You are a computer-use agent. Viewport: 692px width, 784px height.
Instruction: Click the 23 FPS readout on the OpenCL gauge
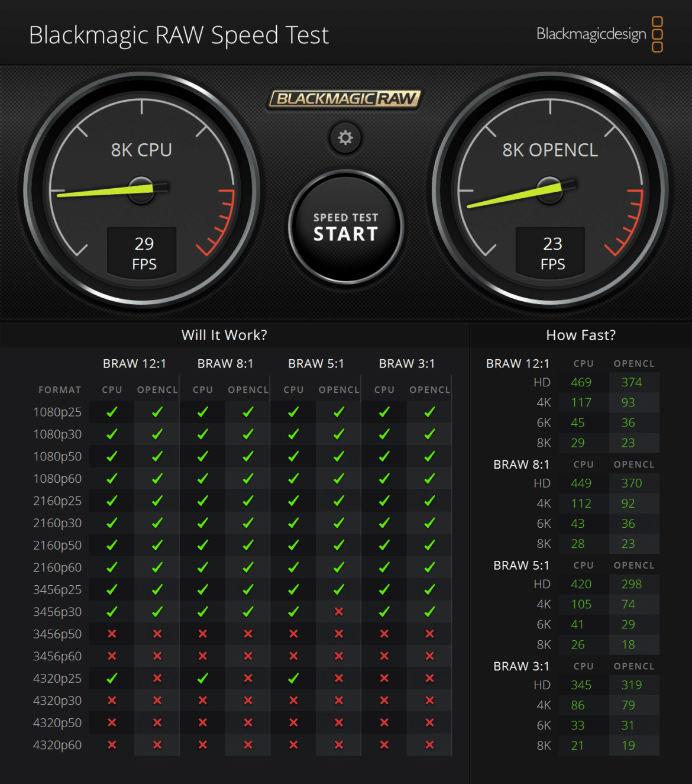[551, 253]
